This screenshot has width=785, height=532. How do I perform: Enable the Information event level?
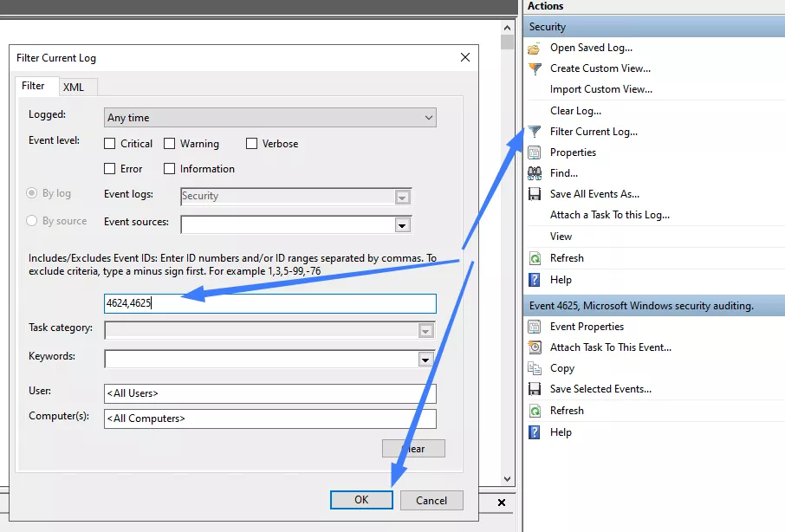[x=169, y=169]
